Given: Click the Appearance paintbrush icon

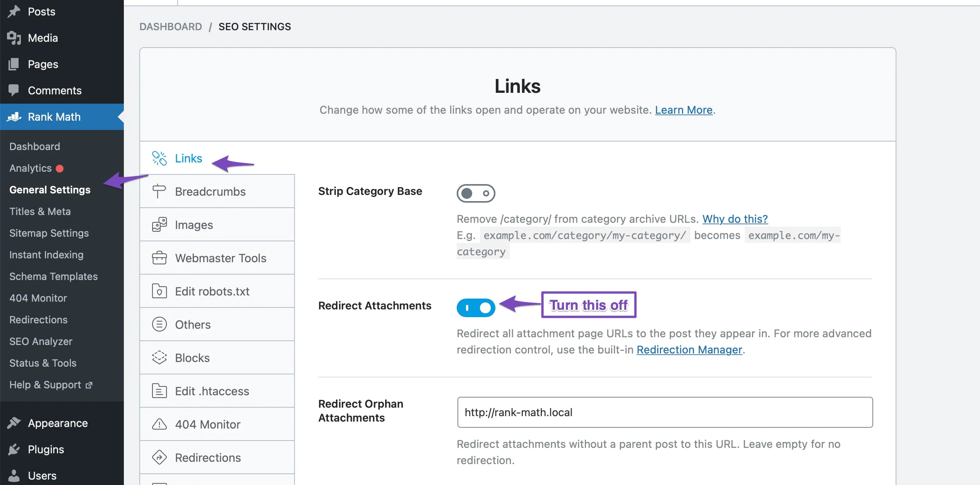Looking at the screenshot, I should tap(14, 423).
